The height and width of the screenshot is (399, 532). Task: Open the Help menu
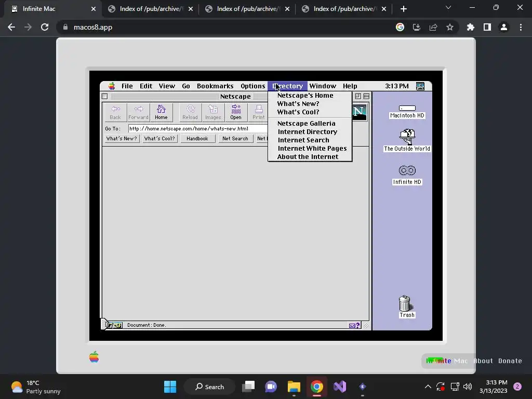pos(350,86)
